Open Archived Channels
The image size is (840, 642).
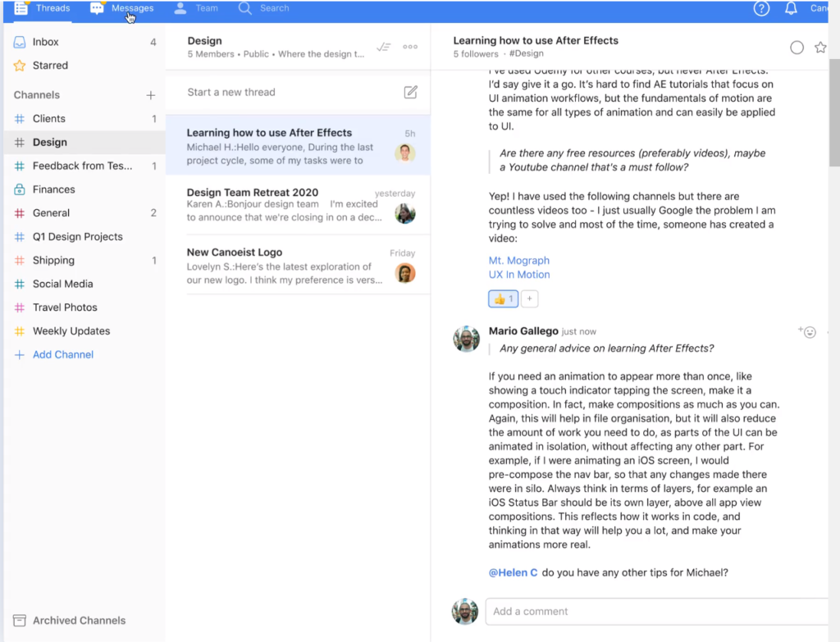70,621
